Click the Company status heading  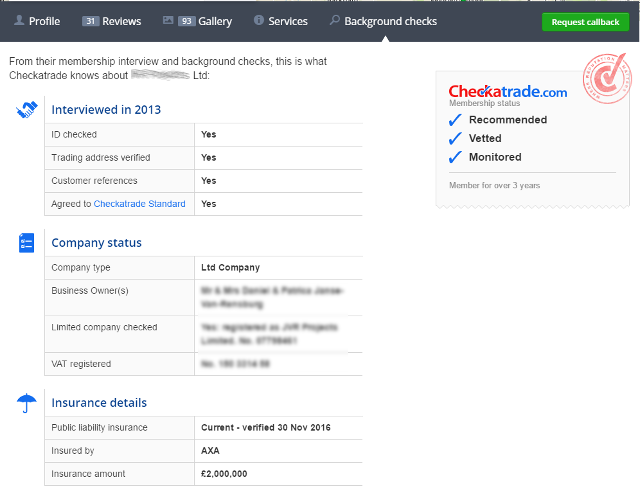96,243
